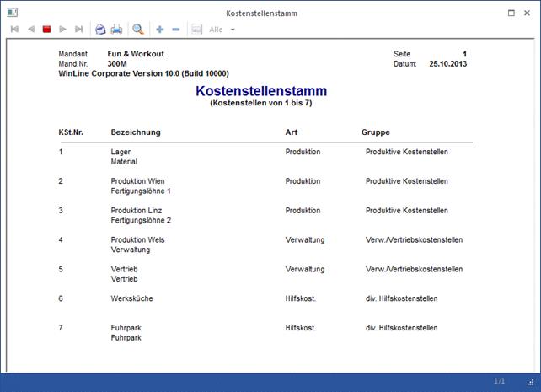Click the Werksküche row text
The image size is (541, 392).
click(x=131, y=298)
